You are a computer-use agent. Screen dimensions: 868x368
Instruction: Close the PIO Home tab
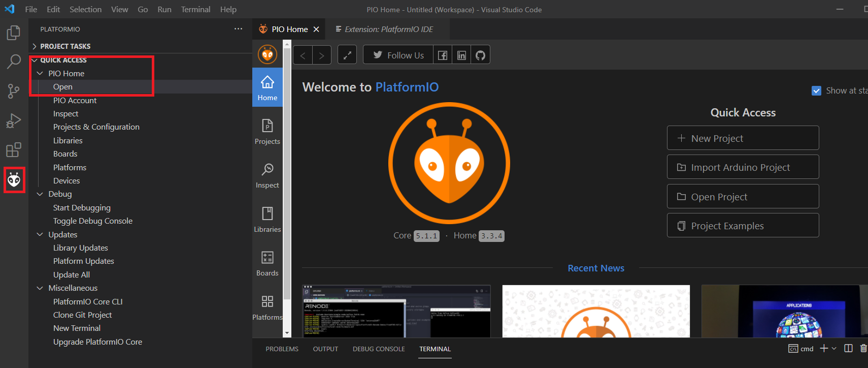(316, 29)
